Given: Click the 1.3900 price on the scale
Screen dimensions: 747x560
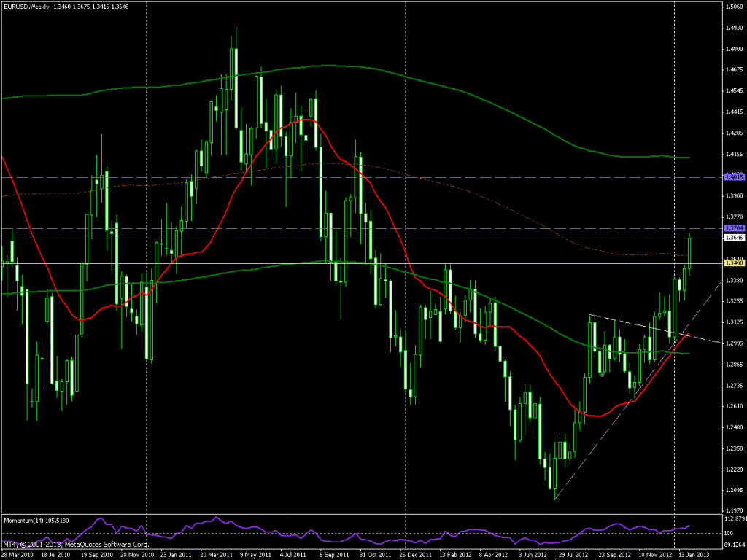Looking at the screenshot, I should coord(733,196).
